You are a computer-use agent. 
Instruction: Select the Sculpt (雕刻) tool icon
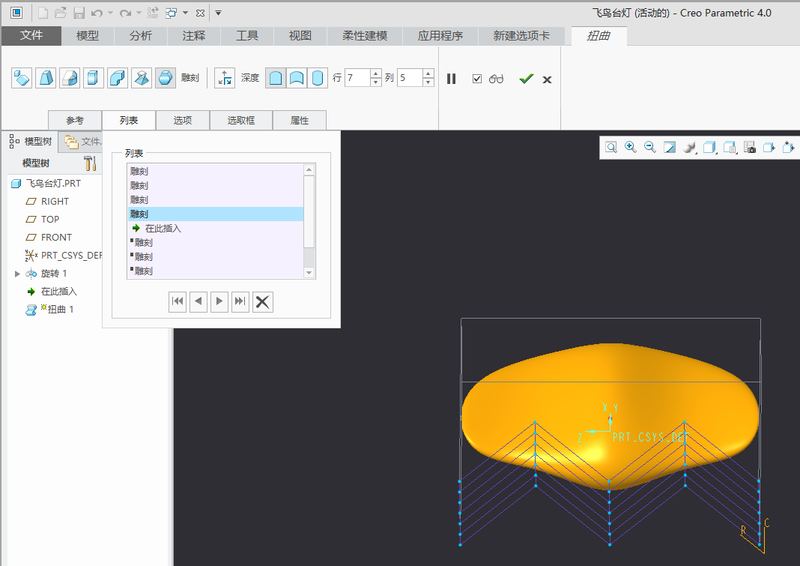click(x=165, y=78)
